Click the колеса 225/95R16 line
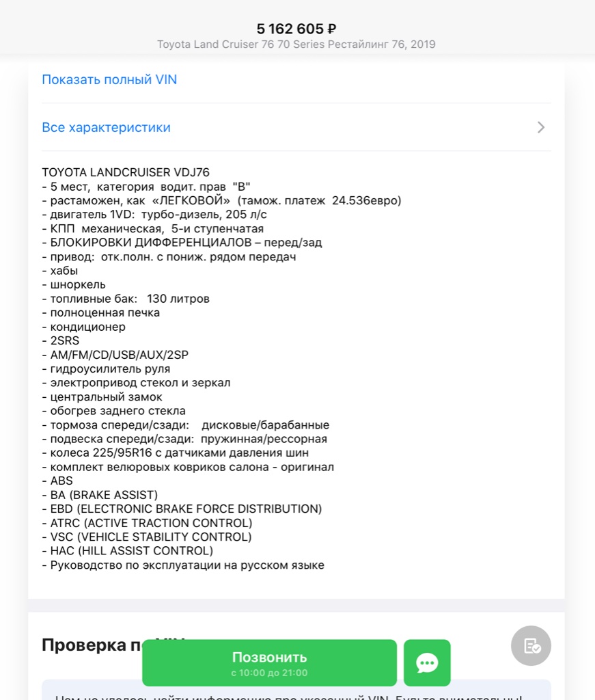This screenshot has width=595, height=700. (176, 453)
